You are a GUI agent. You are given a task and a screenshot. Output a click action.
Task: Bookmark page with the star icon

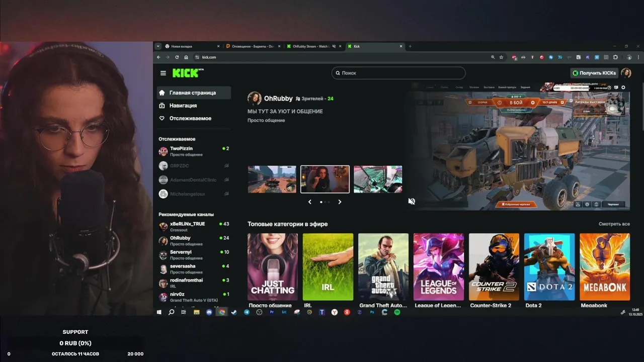(x=501, y=57)
